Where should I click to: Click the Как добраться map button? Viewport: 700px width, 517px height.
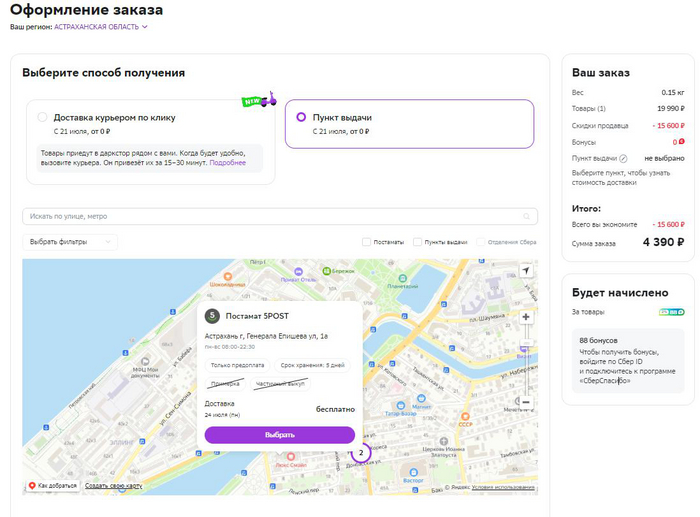[x=52, y=486]
